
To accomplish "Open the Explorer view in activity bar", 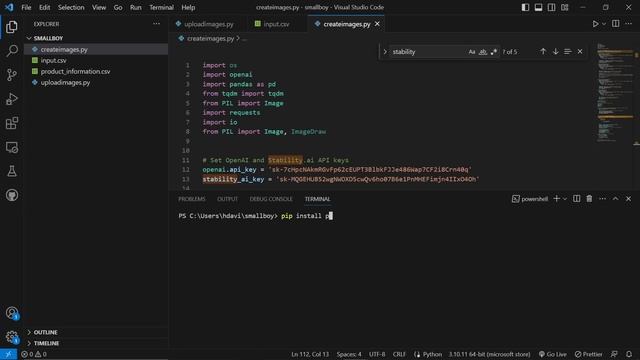I will pos(12,27).
